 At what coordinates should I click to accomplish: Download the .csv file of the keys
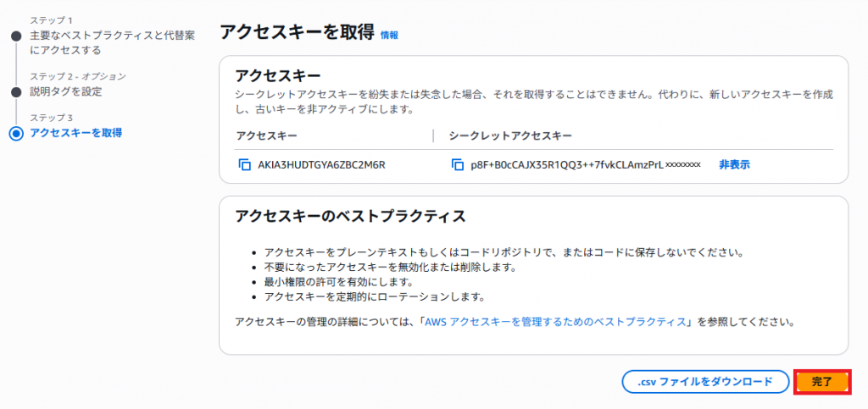click(x=705, y=382)
